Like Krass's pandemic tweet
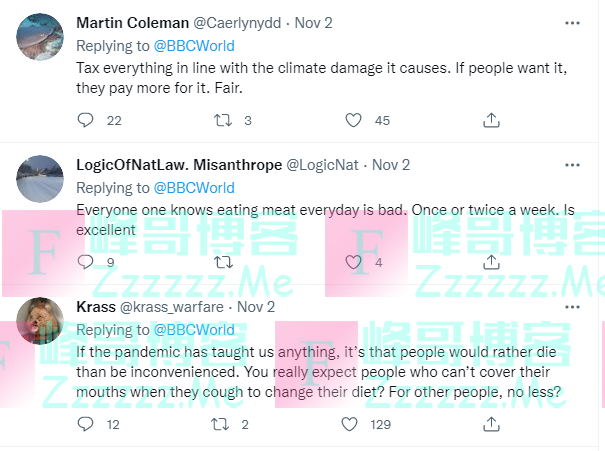 (x=353, y=425)
